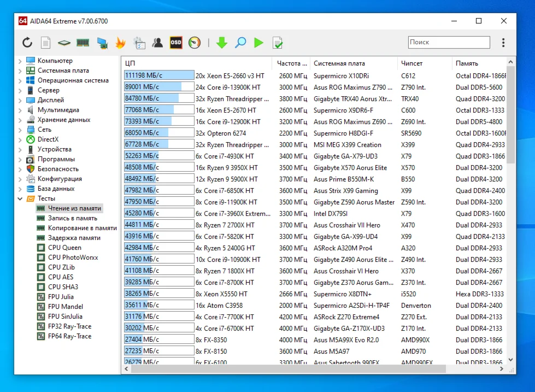This screenshot has width=535, height=392.
Task: Collapse the Тесты tree node
Action: (x=20, y=198)
